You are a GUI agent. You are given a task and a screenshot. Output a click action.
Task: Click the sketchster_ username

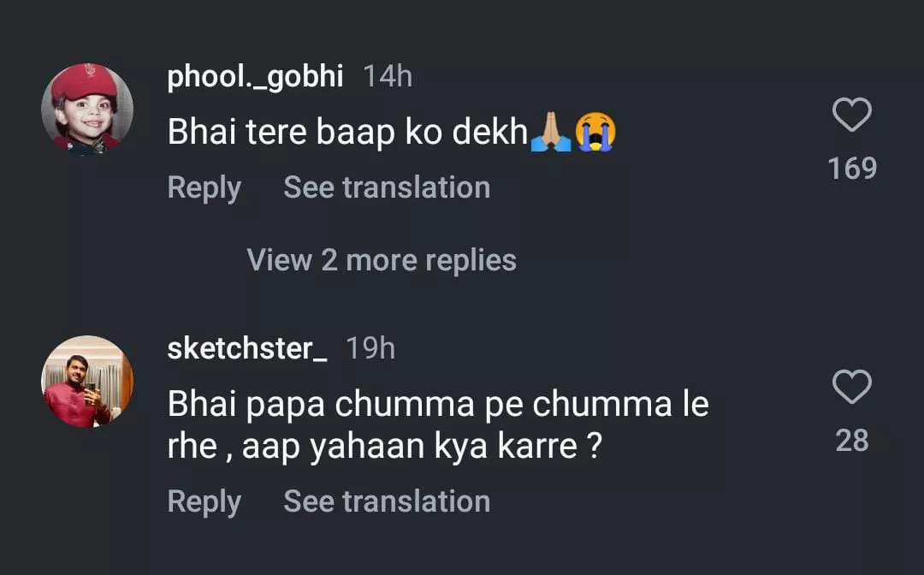[247, 349]
